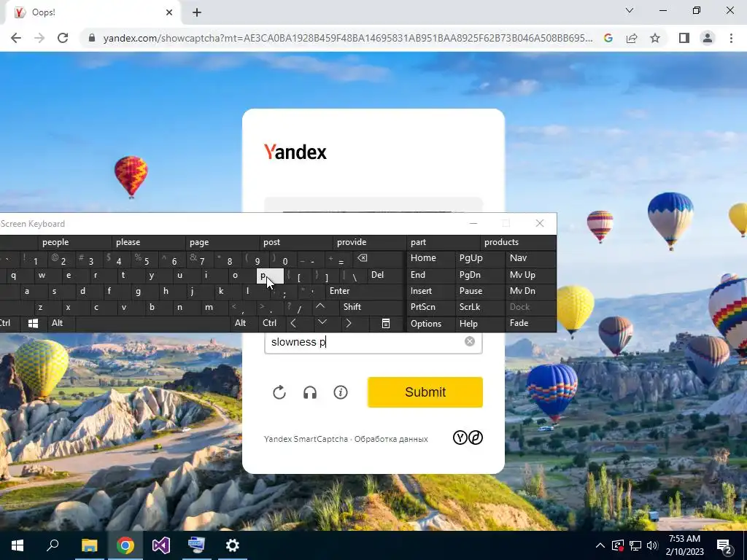
Task: Open the Chrome three-dot menu
Action: coord(731,38)
